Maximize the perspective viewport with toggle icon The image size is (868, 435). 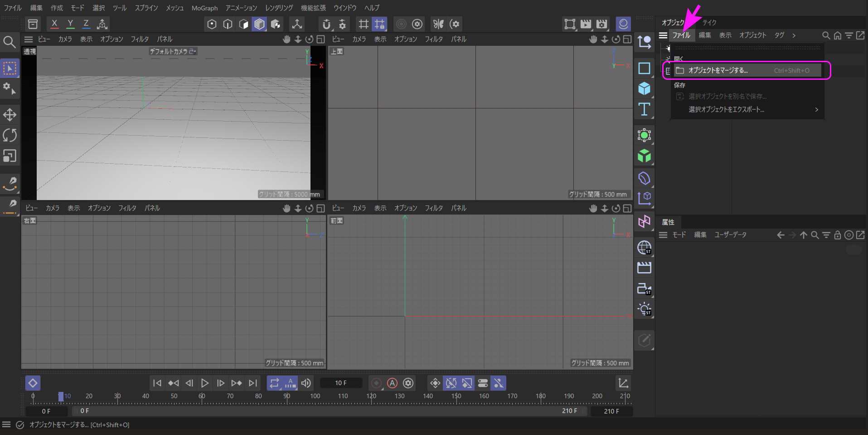pos(320,39)
